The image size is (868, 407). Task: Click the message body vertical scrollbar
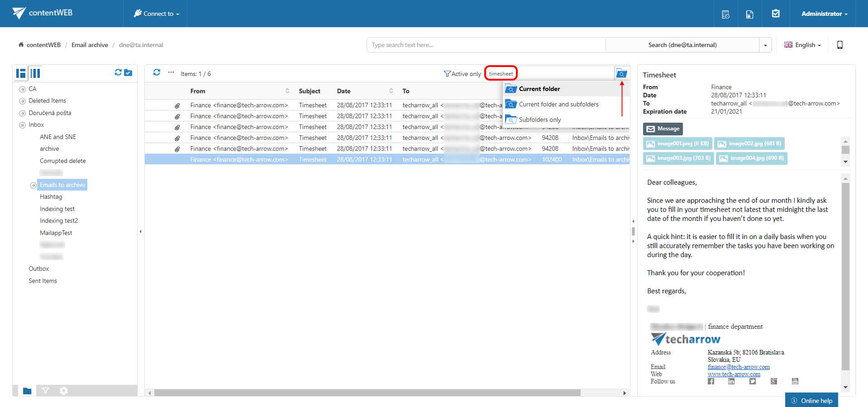click(x=845, y=276)
